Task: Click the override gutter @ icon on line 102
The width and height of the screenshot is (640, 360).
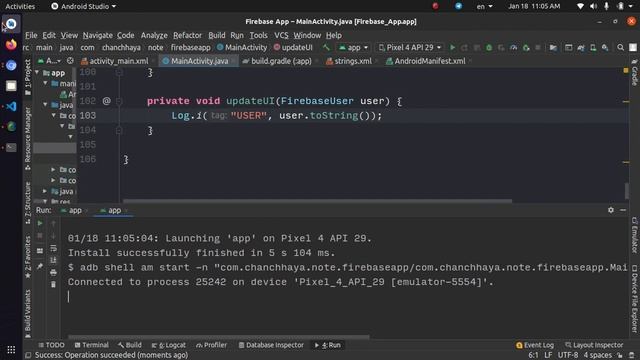Action: tap(107, 101)
